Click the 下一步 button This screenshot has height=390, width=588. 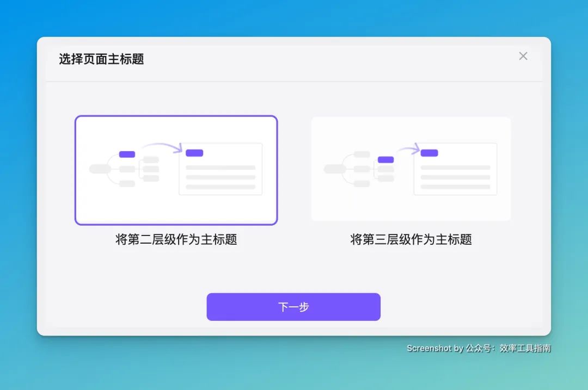(x=293, y=307)
